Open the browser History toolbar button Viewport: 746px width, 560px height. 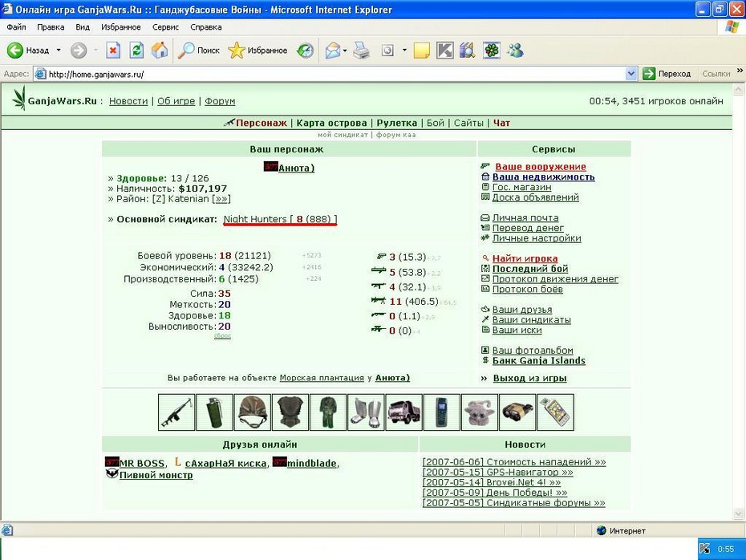coord(305,50)
